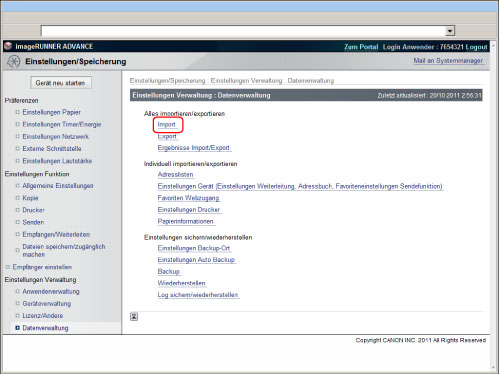This screenshot has height=374, width=499.
Task: Click the Backup link
Action: pyautogui.click(x=169, y=272)
